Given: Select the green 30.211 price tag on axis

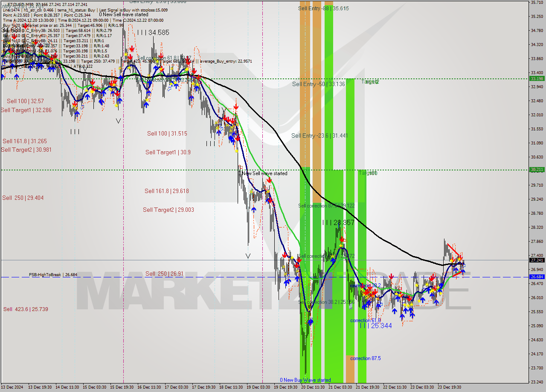Looking at the screenshot, I should [x=537, y=170].
